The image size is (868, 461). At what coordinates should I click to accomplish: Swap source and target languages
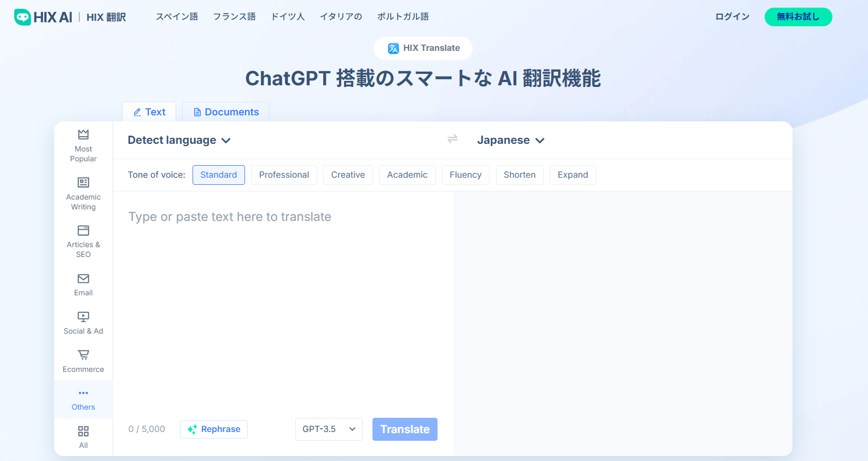[452, 139]
